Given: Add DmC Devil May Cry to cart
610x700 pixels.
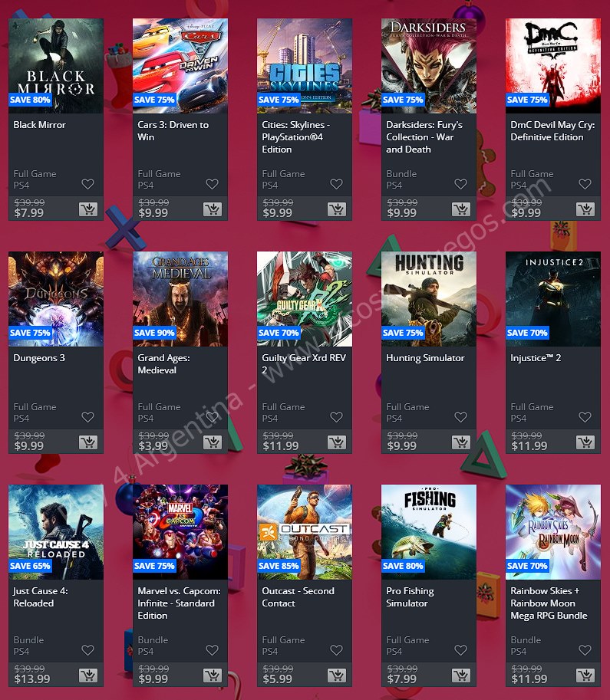Looking at the screenshot, I should coord(585,209).
